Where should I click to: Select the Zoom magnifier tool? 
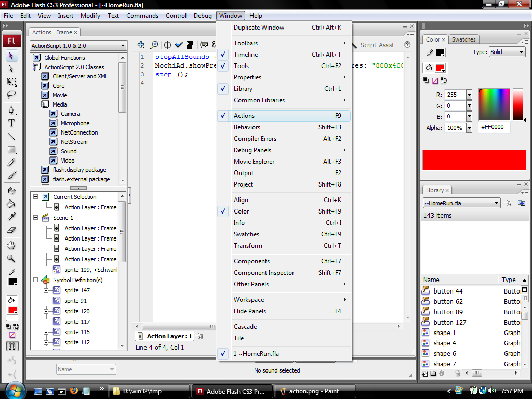coord(11,259)
